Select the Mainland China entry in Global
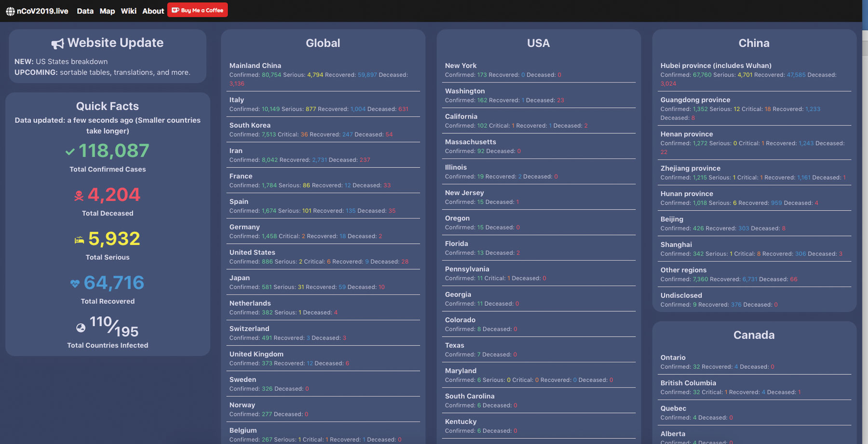Screen dimensions: 868x444 [255, 66]
